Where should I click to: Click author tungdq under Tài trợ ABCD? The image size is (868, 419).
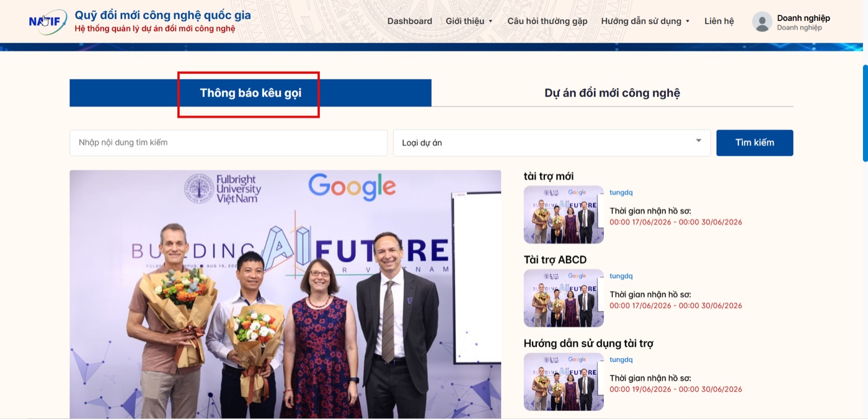(621, 276)
